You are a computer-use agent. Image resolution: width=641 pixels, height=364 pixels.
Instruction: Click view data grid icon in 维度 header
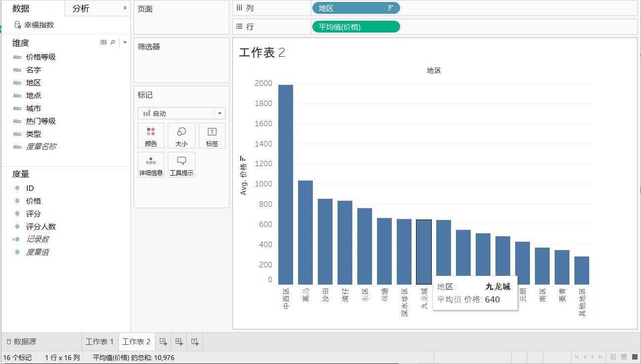pyautogui.click(x=104, y=42)
